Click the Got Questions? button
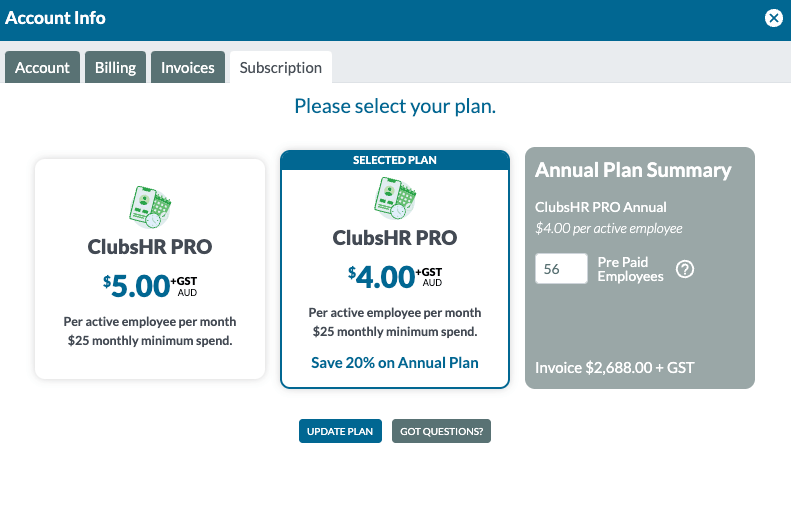Screen dimensions: 791x529 [441, 431]
